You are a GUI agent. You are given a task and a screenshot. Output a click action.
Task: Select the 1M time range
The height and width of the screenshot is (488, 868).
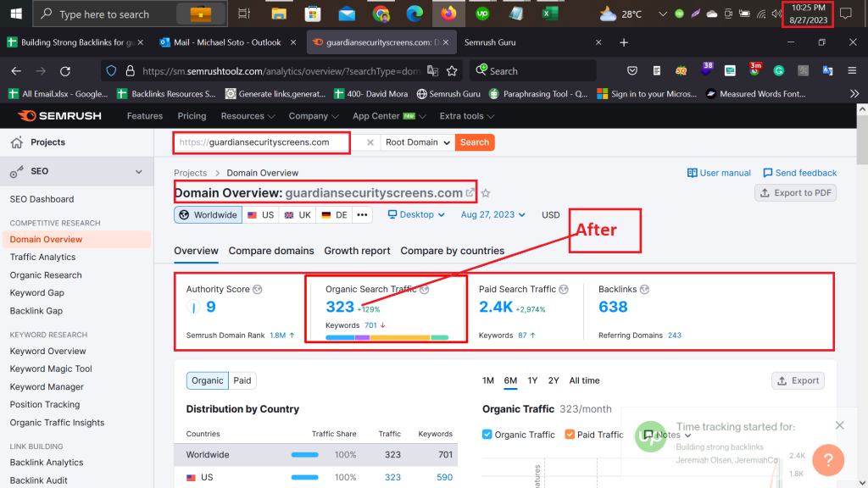pos(487,380)
